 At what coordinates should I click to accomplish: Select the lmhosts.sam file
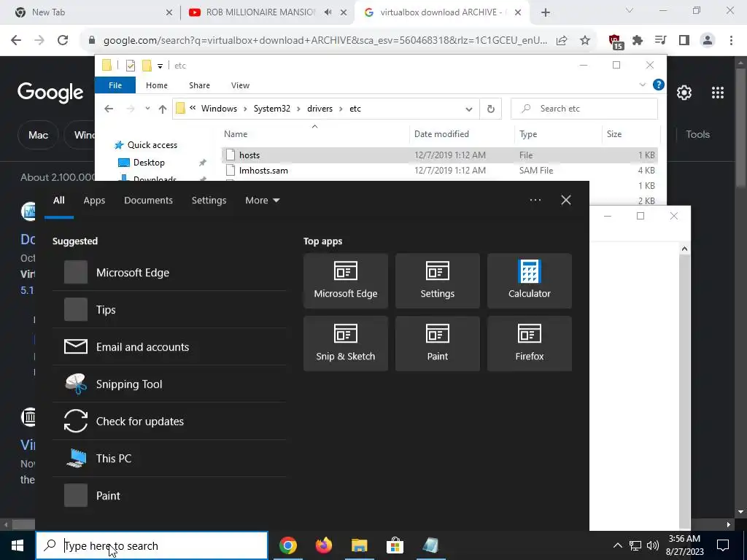pos(439,170)
